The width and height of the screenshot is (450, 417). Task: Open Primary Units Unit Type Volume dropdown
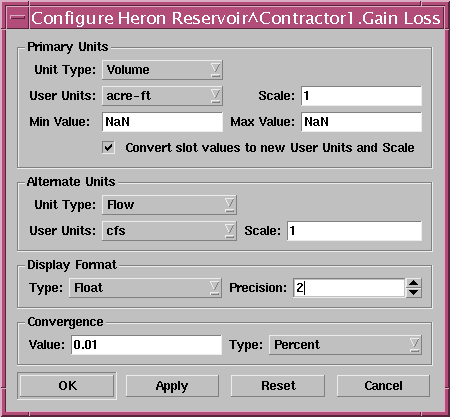pos(162,70)
